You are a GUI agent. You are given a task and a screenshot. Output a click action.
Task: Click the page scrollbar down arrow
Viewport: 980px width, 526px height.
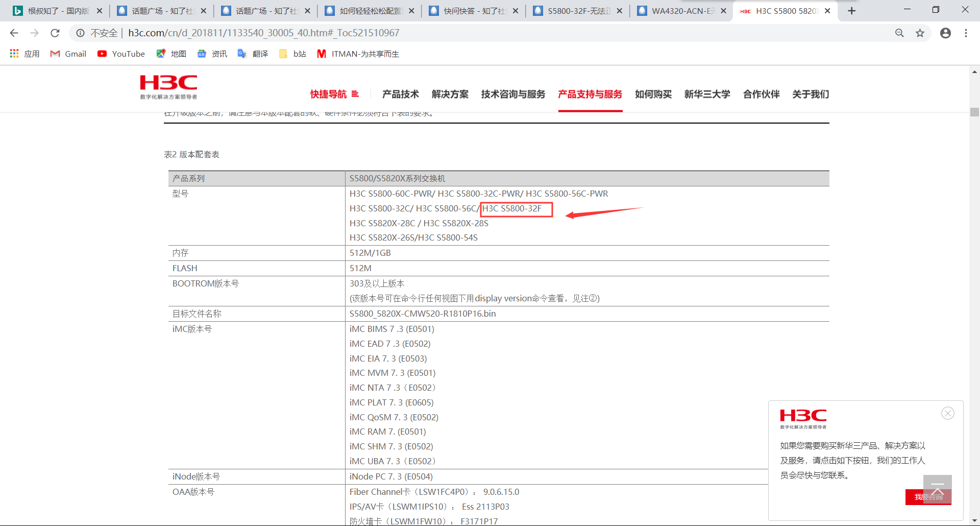pos(974,521)
